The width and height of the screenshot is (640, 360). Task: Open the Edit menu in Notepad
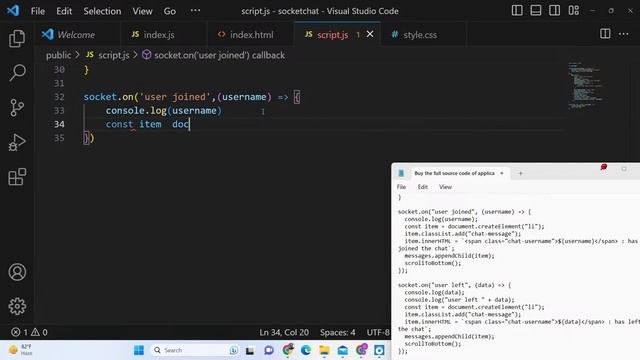point(422,187)
